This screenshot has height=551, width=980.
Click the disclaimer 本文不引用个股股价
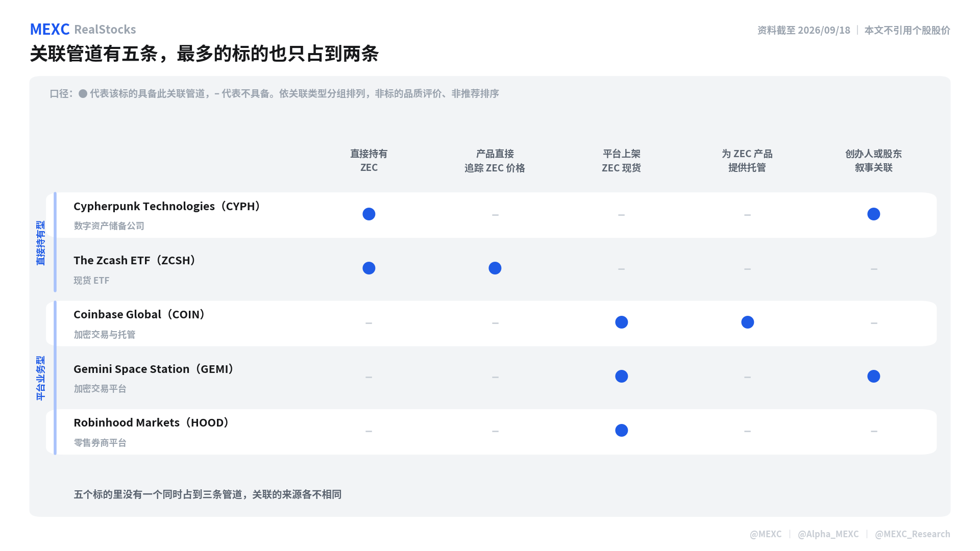tap(907, 30)
